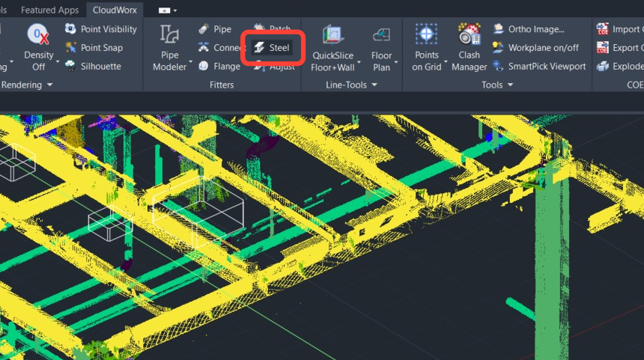Open QuickSlice Floor+Wall tool

[x=332, y=48]
